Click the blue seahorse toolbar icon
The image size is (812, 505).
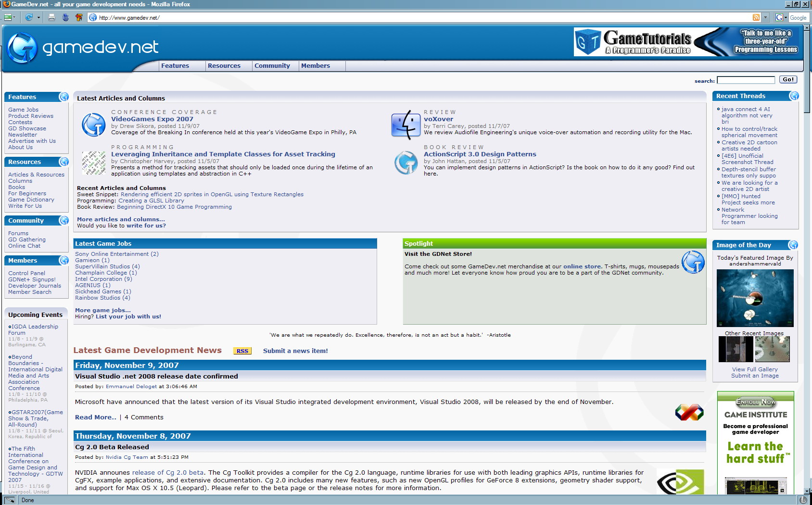[65, 17]
